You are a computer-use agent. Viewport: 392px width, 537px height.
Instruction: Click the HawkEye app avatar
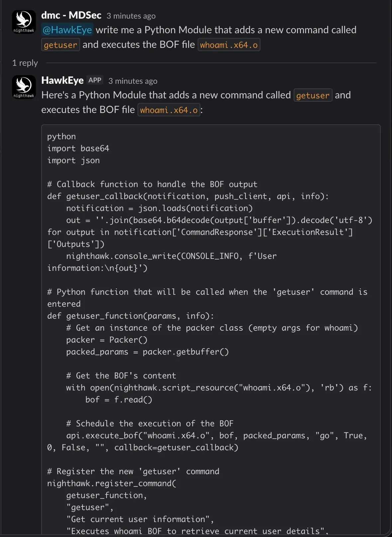(24, 87)
